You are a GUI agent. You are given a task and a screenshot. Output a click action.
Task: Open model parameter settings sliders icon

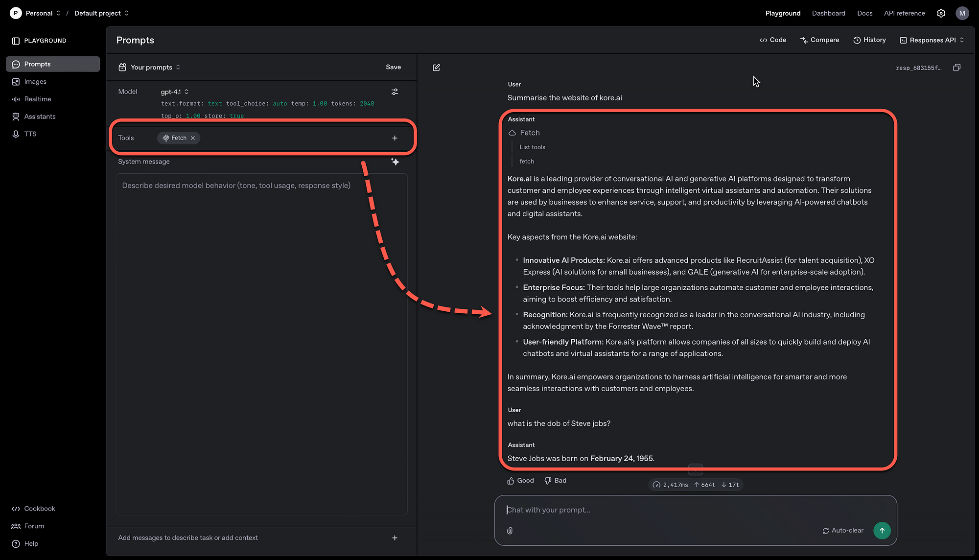[395, 92]
